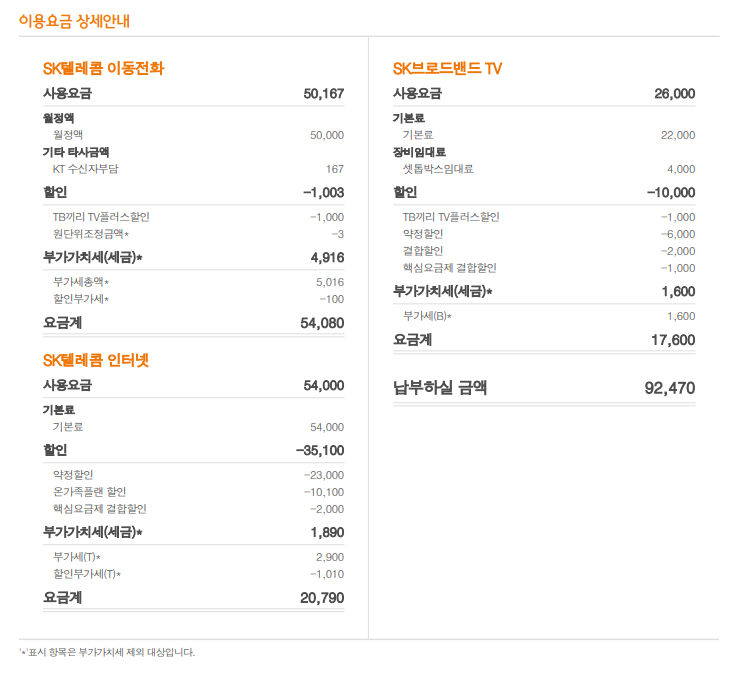Click the 할인부가세(T) tax item
Image resolution: width=737 pixels, height=677 pixels.
[x=86, y=574]
